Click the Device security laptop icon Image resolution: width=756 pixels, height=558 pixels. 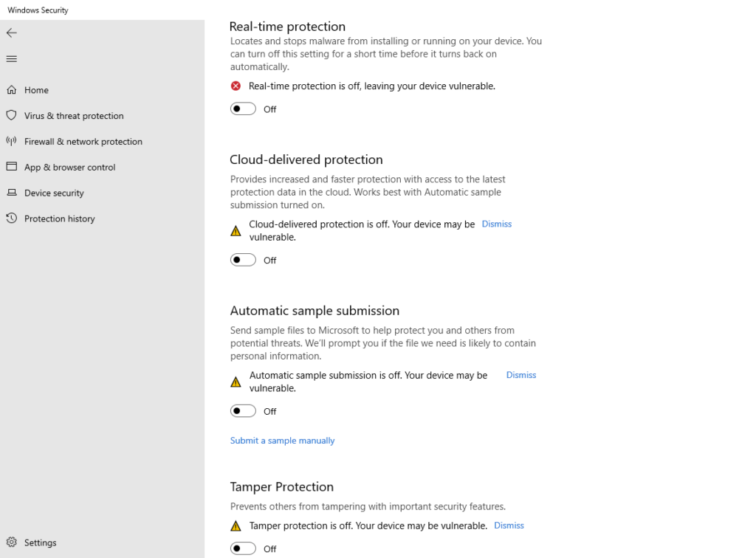click(12, 193)
